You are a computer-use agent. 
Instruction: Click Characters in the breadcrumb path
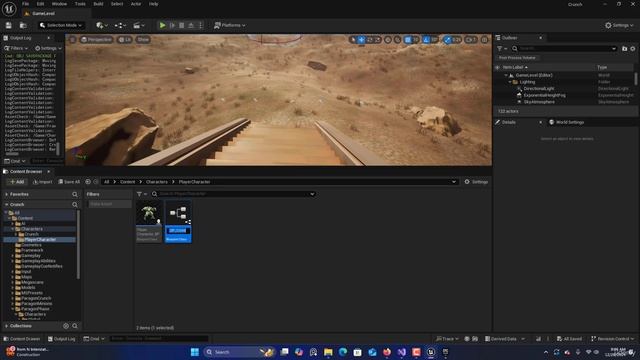157,182
